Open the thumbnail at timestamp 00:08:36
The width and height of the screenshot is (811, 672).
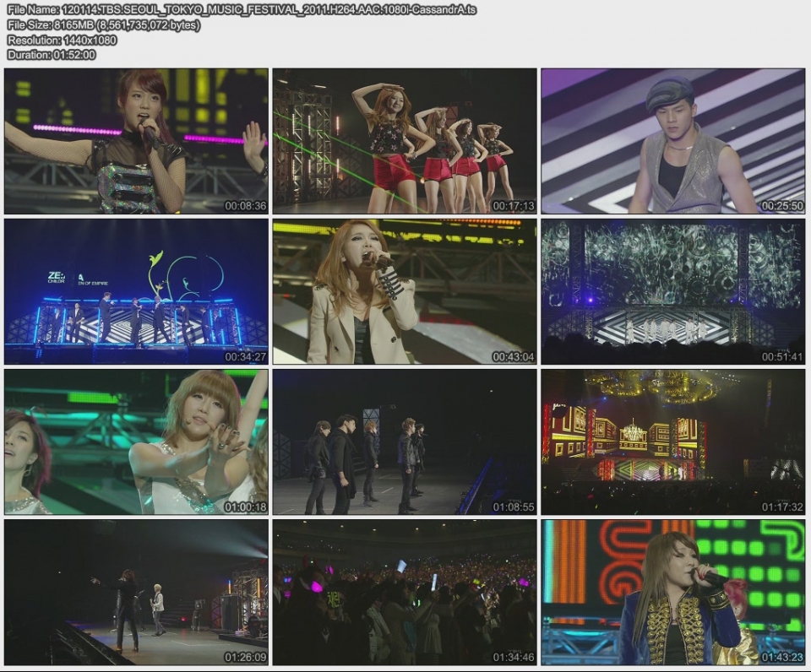pos(135,139)
